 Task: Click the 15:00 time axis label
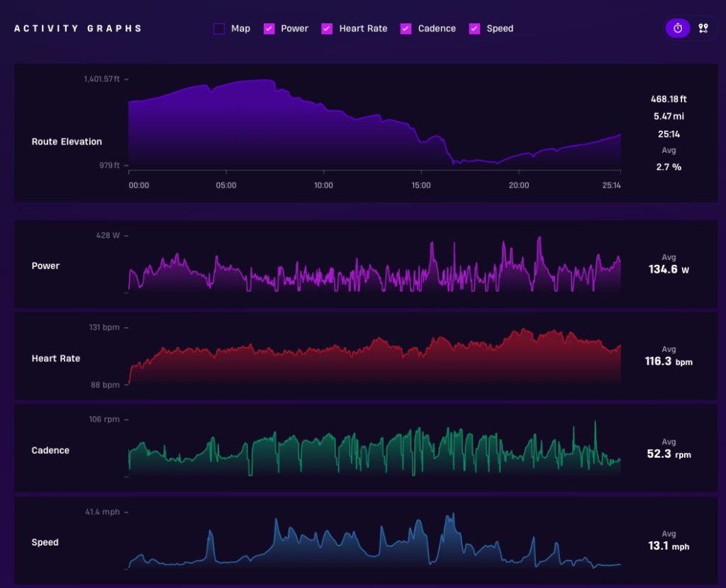click(421, 186)
